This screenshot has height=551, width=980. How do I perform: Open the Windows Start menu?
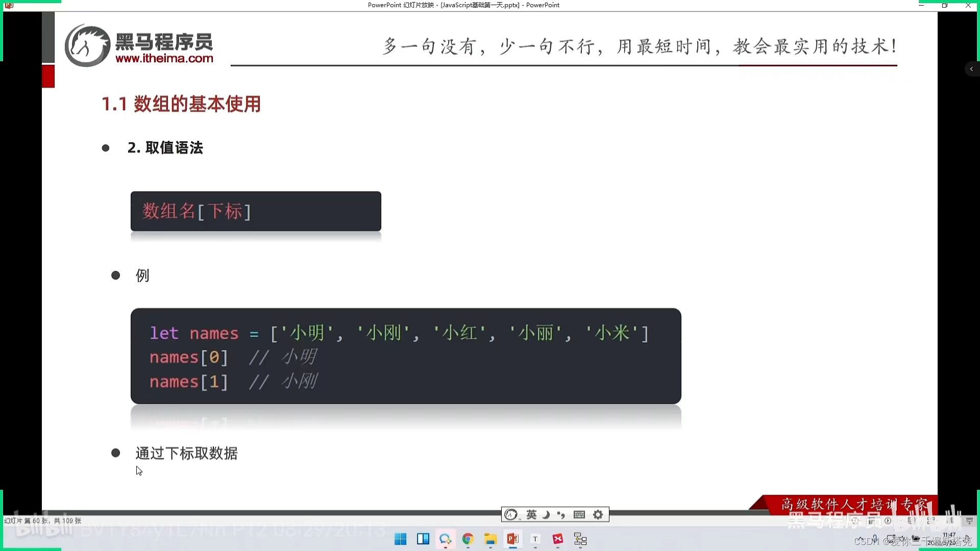click(x=401, y=539)
